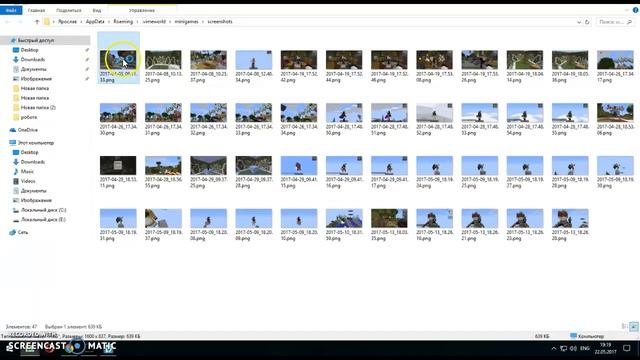Open the address bar history dropdown
Viewport: 640px width, 360px height.
[x=579, y=22]
